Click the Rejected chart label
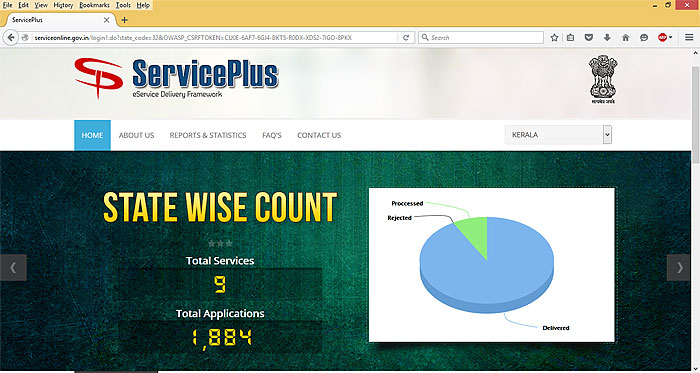The image size is (700, 373). click(x=400, y=218)
